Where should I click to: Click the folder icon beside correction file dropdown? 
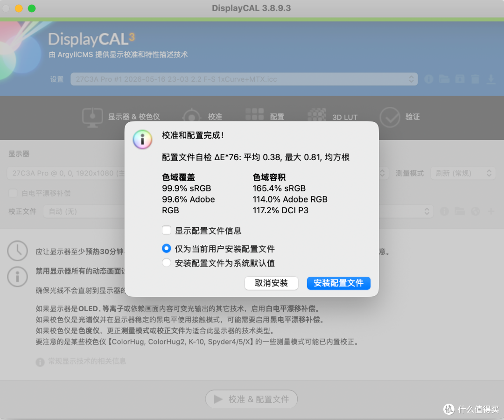point(460,211)
